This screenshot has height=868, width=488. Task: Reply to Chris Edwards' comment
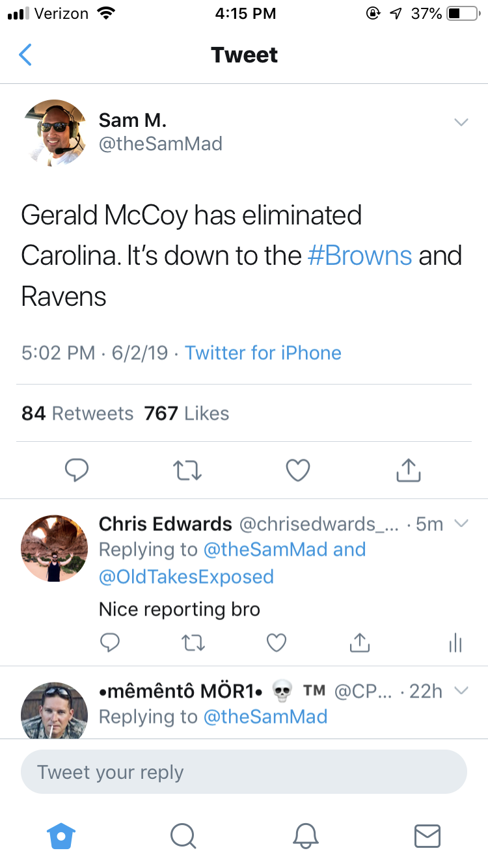tap(110, 643)
